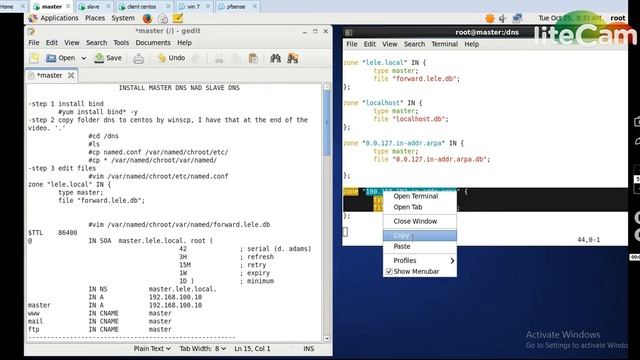Copy selection with gedit toolbar copy icon

(x=236, y=58)
